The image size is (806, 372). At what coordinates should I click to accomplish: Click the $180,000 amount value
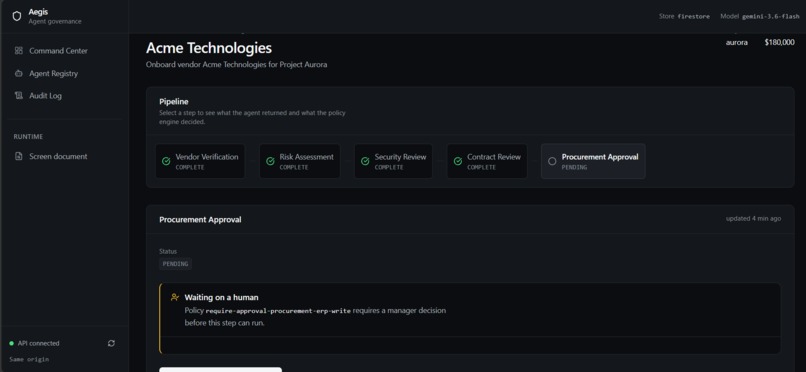point(779,43)
